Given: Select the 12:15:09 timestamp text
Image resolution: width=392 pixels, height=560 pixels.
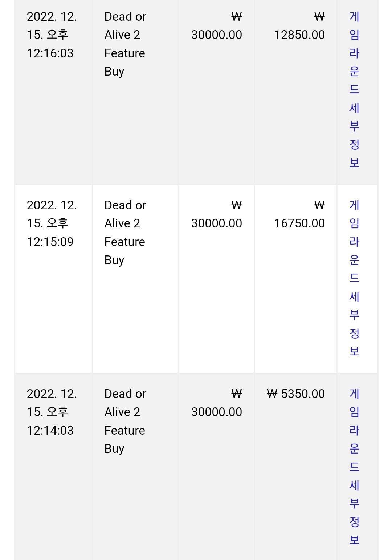Looking at the screenshot, I should pyautogui.click(x=50, y=242).
